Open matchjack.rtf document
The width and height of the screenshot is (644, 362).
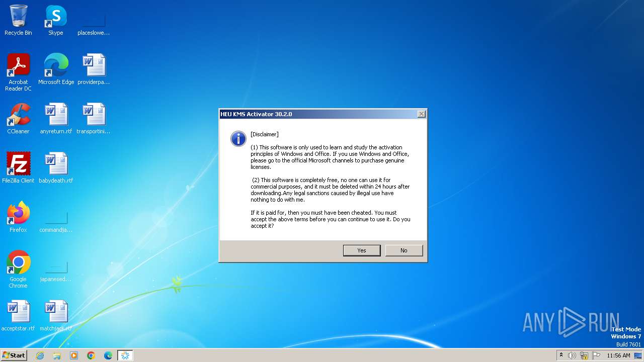click(56, 316)
